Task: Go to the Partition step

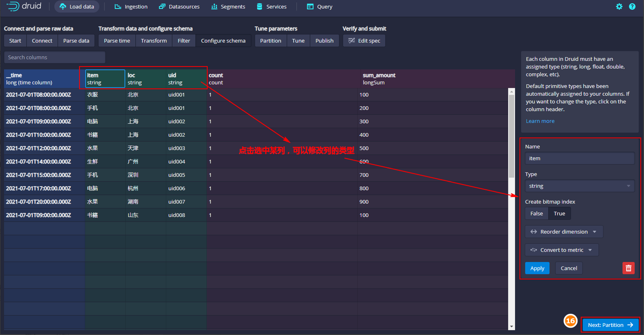Action: tap(270, 41)
